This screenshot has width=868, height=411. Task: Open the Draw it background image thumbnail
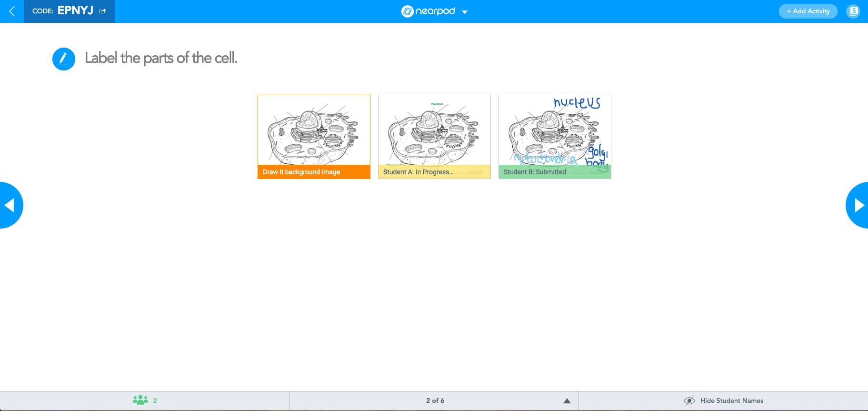pos(314,130)
